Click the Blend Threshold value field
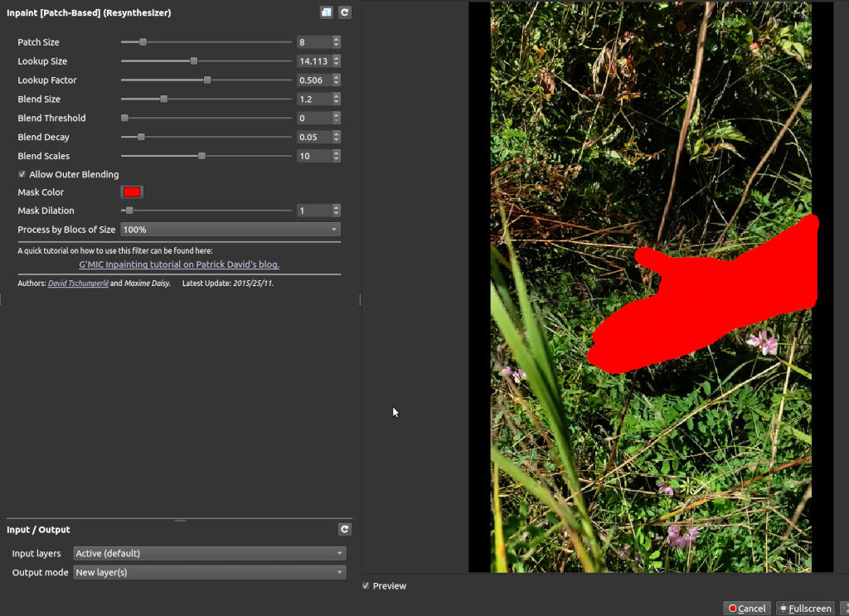849x616 pixels. tap(314, 118)
